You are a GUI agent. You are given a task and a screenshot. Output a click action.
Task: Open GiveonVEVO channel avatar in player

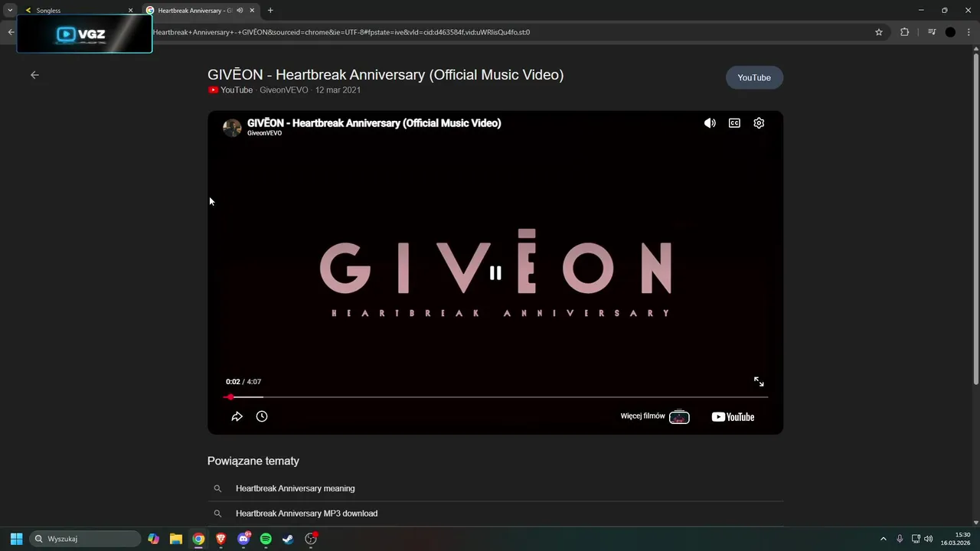pos(232,127)
